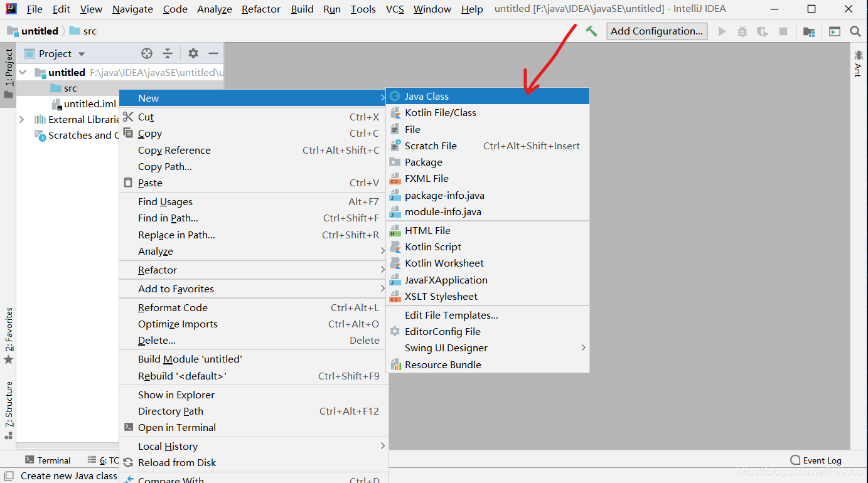
Task: Click the Package folder icon
Action: (x=395, y=162)
